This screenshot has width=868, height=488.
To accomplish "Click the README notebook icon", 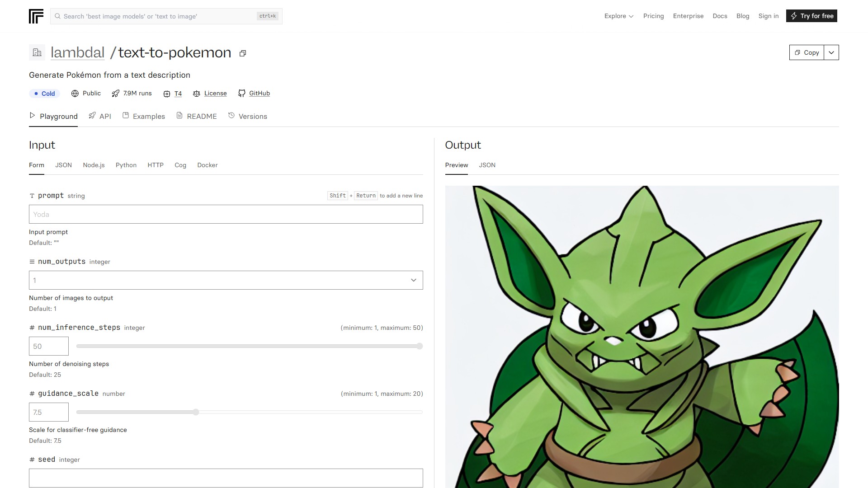I will [x=180, y=116].
